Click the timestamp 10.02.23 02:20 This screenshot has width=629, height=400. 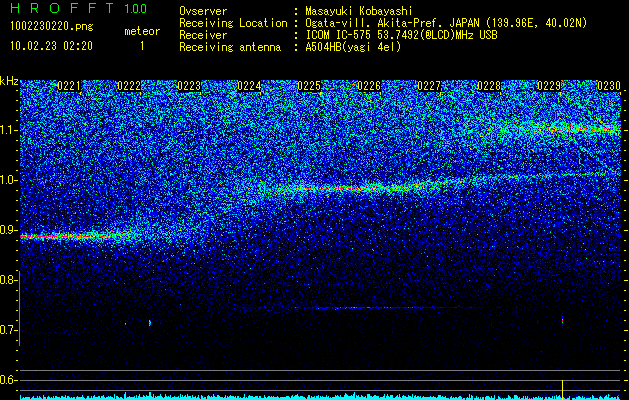51,46
